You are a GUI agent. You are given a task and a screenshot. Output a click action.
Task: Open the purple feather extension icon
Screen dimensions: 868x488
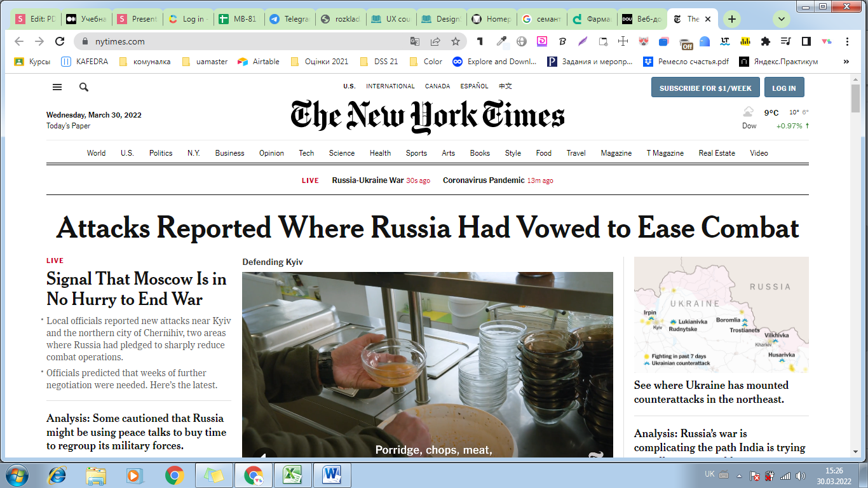tap(583, 41)
